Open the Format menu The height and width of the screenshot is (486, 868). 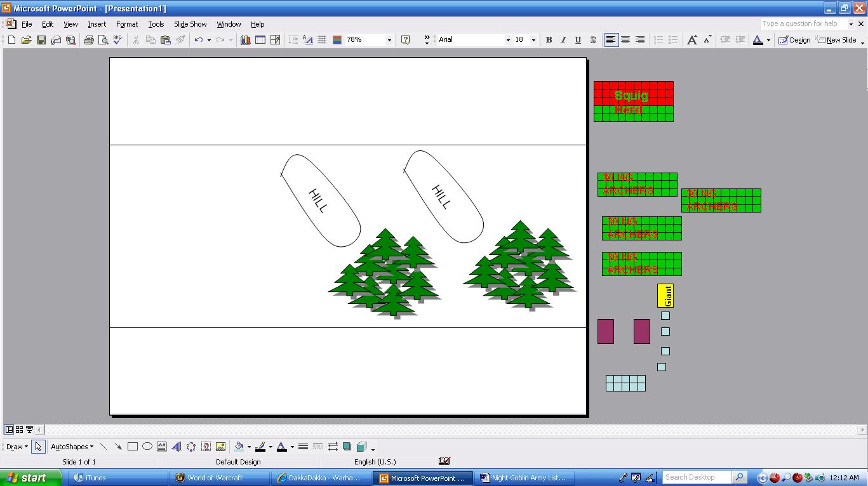click(126, 24)
